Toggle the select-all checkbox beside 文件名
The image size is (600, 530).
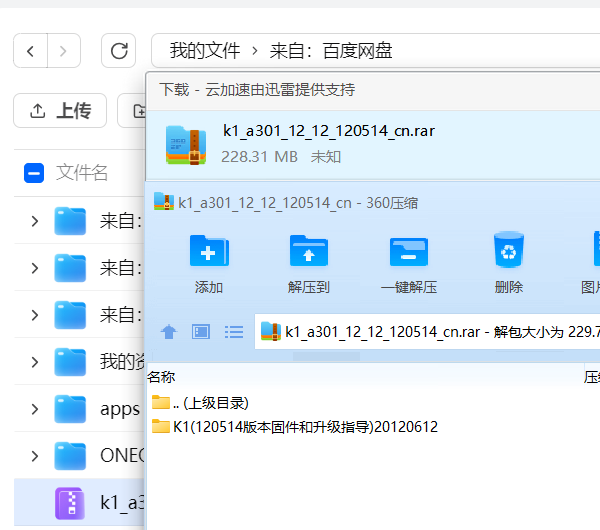34,173
